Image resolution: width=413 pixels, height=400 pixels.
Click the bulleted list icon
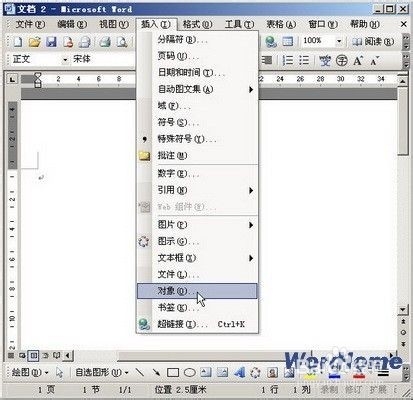[x=304, y=60]
